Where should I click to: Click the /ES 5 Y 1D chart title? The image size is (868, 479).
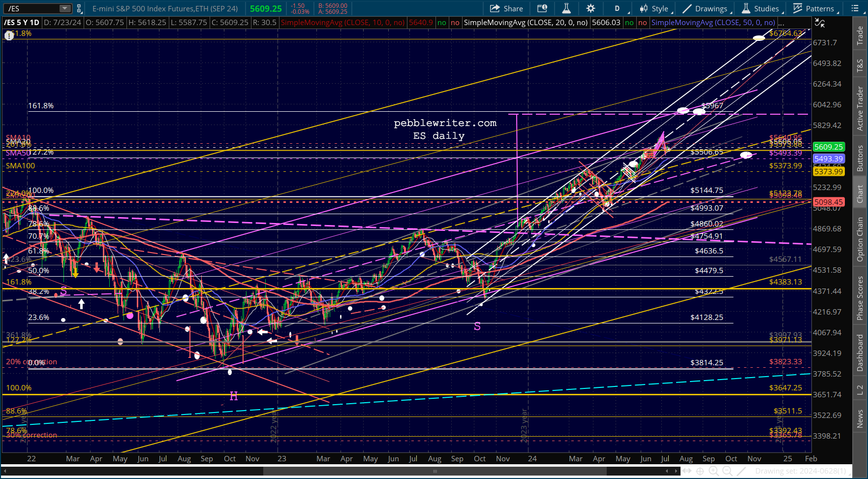click(x=22, y=23)
